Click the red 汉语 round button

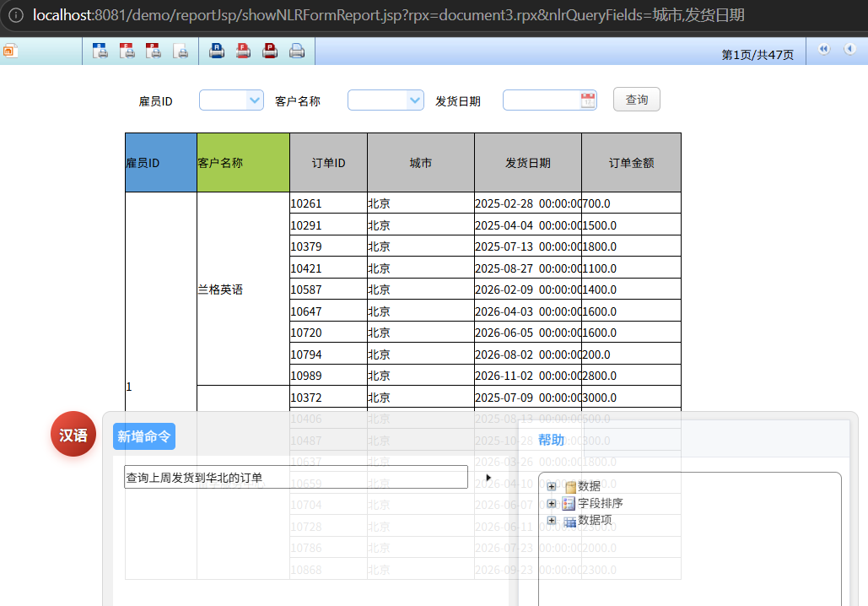click(x=73, y=435)
